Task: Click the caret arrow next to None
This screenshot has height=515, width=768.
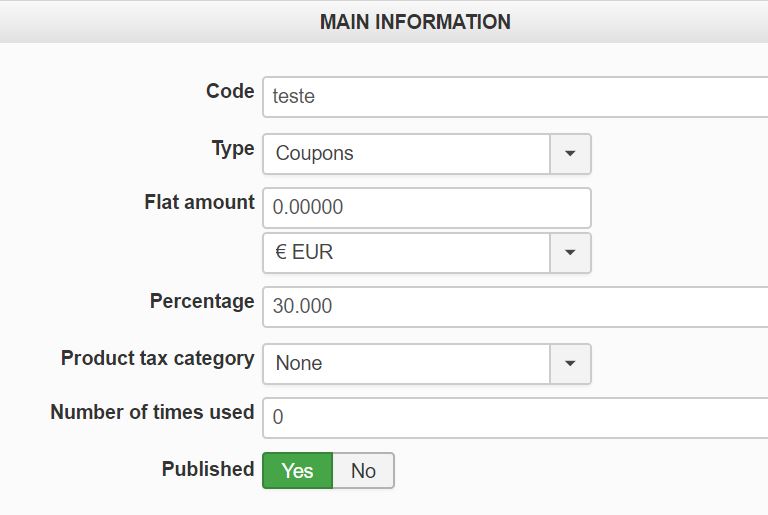Action: pos(570,364)
